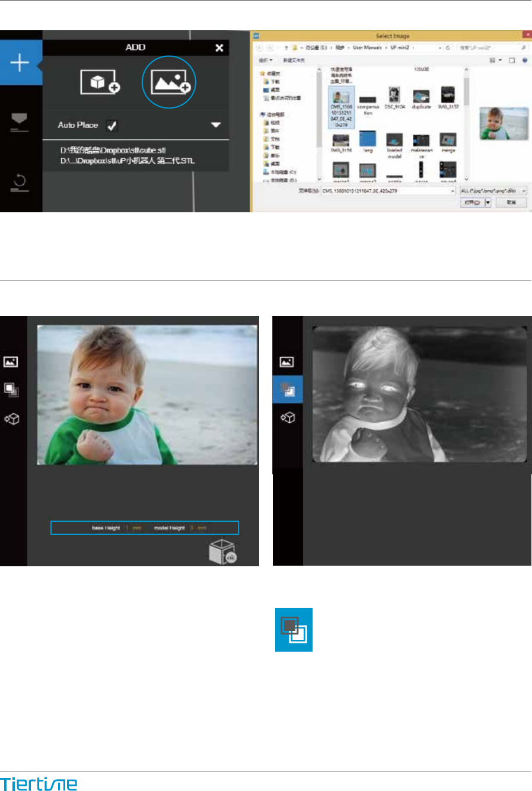This screenshot has height=791, width=532.
Task: Choose the add 3D model cube icon
Action: point(100,83)
